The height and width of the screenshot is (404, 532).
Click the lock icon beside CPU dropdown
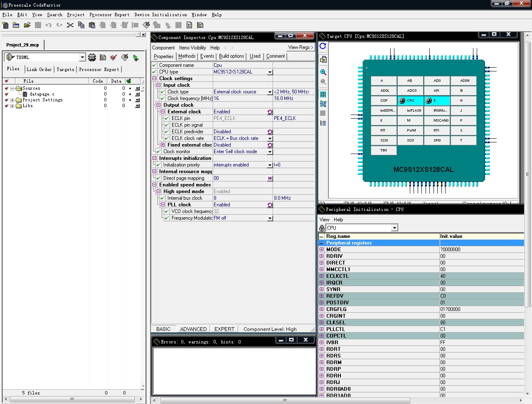click(322, 228)
